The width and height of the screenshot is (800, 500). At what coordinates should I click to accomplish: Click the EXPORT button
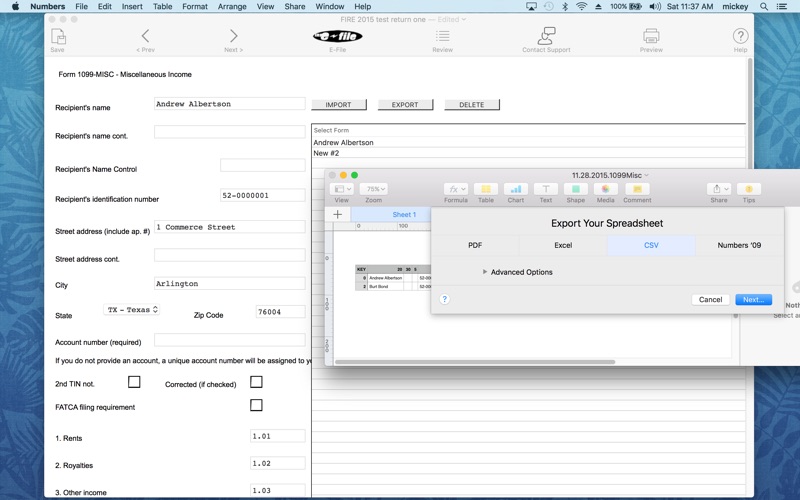(405, 105)
